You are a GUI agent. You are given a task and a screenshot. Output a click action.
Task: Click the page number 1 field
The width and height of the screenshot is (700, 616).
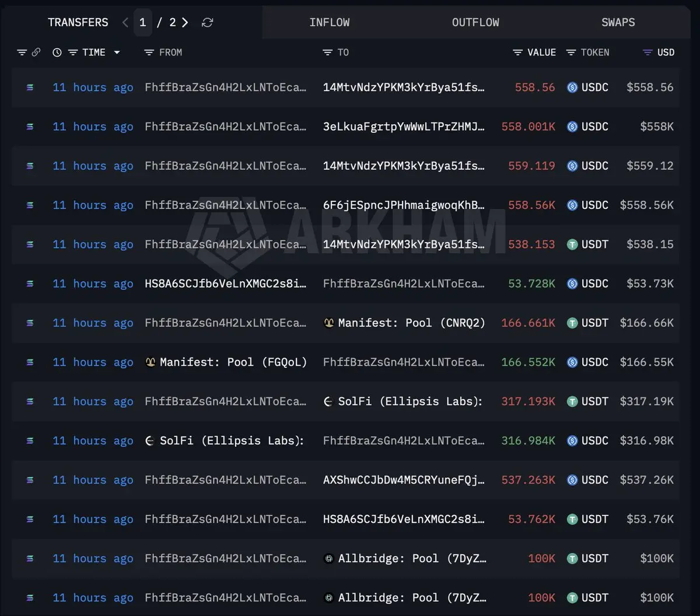[143, 23]
